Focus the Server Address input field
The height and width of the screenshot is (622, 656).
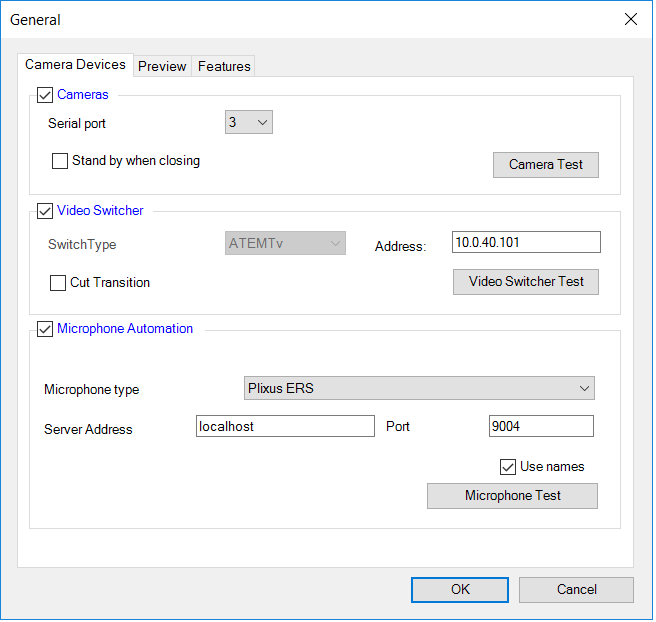click(285, 427)
